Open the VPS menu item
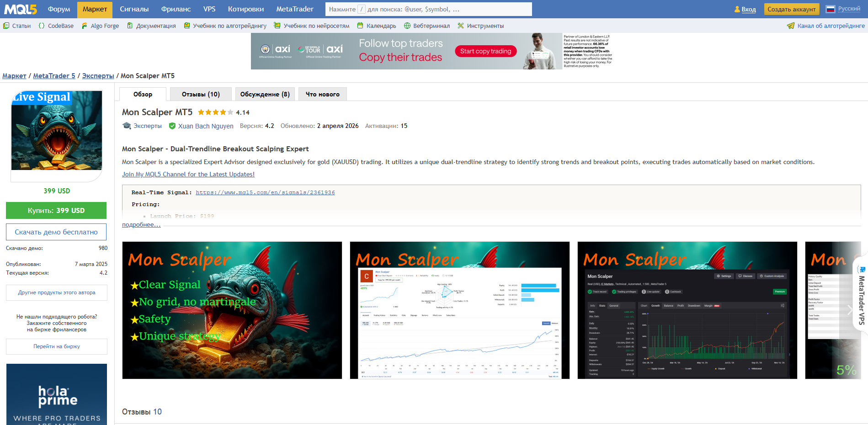The height and width of the screenshot is (425, 868). (209, 9)
